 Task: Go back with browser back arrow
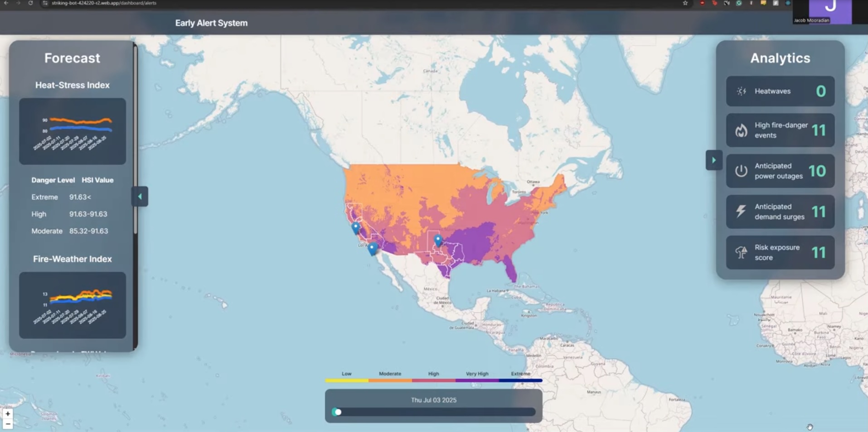[x=6, y=3]
